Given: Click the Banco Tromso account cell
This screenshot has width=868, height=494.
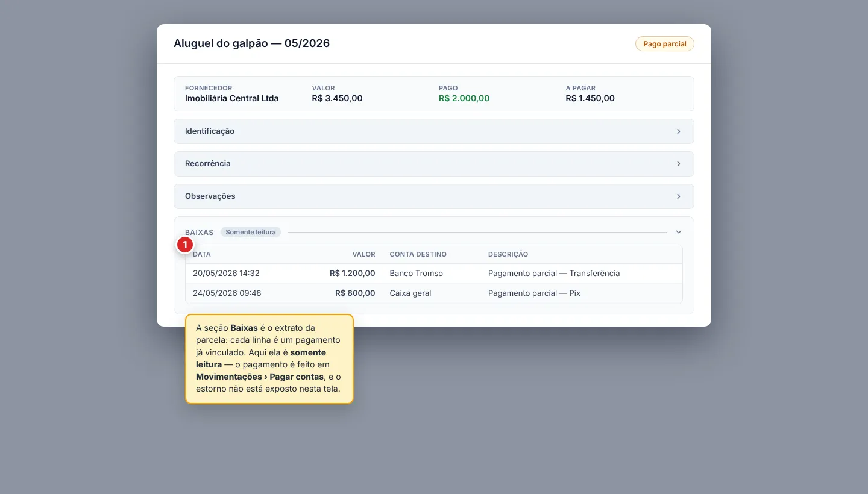Looking at the screenshot, I should 417,274.
